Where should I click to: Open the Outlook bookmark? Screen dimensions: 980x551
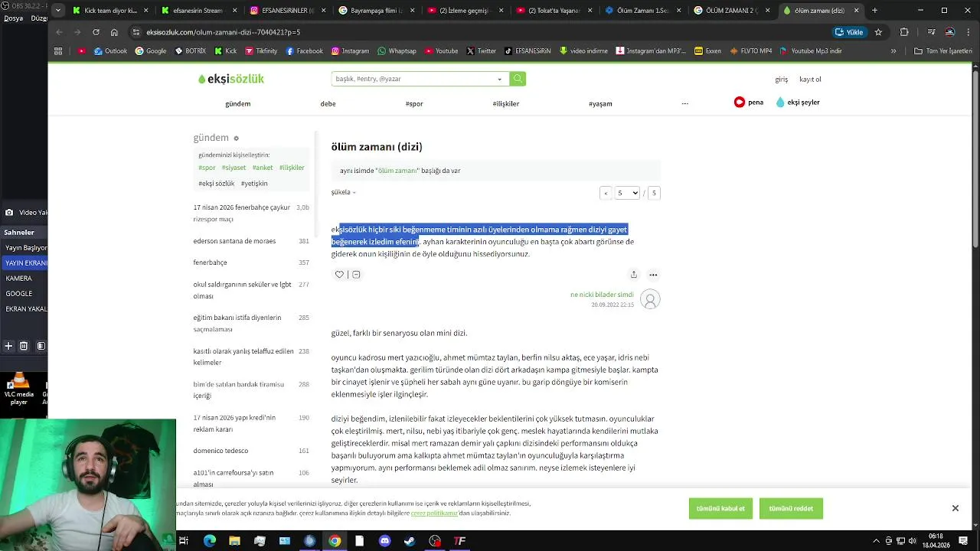tap(110, 51)
